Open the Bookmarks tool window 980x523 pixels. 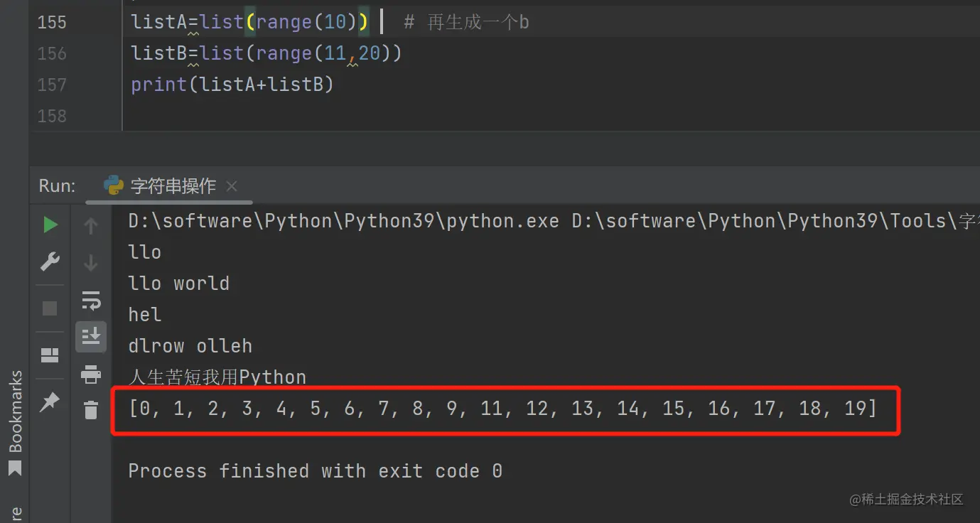[15, 423]
